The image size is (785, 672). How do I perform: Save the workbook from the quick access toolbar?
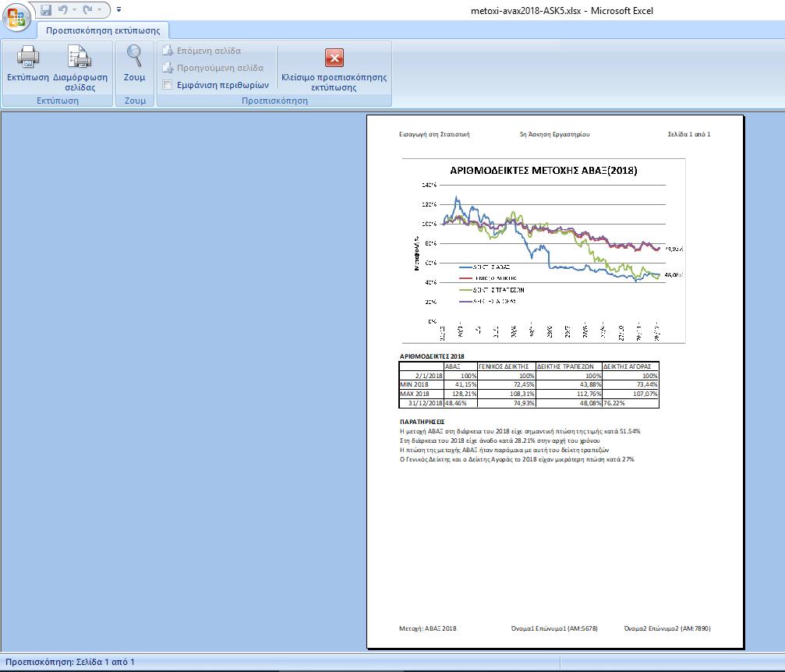(x=46, y=9)
